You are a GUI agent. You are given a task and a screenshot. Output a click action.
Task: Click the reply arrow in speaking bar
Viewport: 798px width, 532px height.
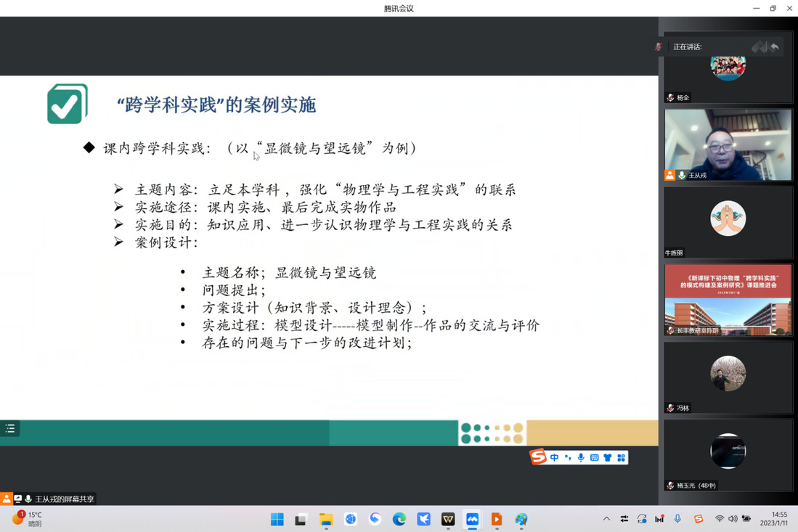coord(775,46)
